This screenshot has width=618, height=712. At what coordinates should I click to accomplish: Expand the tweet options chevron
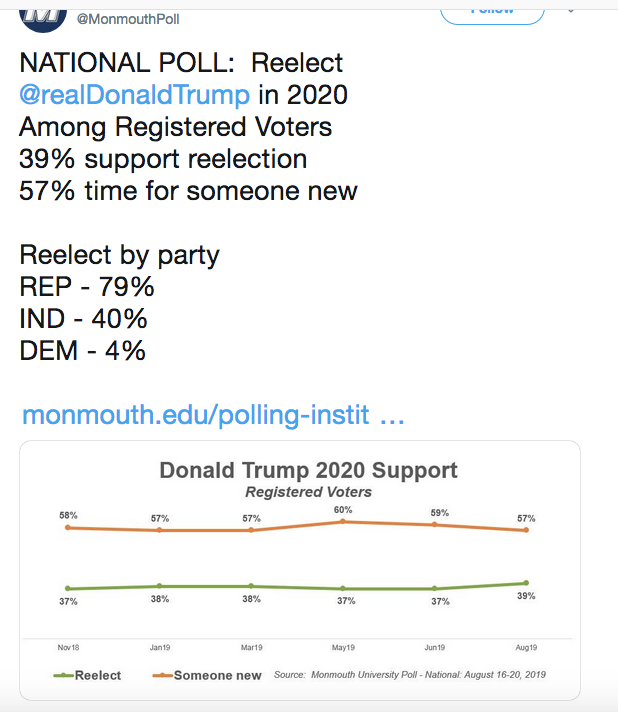pyautogui.click(x=571, y=11)
